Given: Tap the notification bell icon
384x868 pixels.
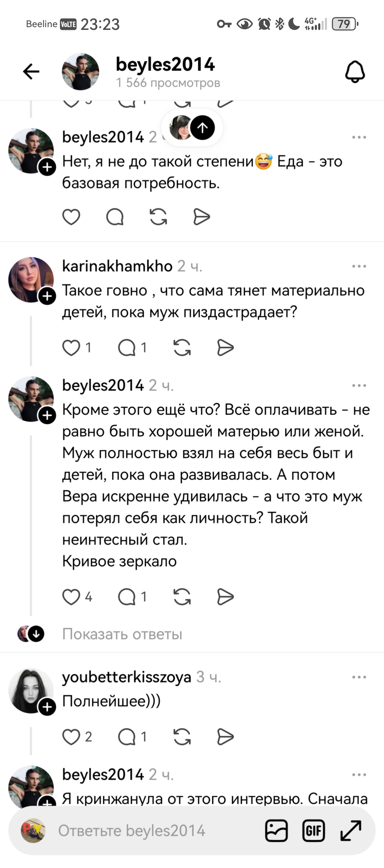Looking at the screenshot, I should click(355, 71).
